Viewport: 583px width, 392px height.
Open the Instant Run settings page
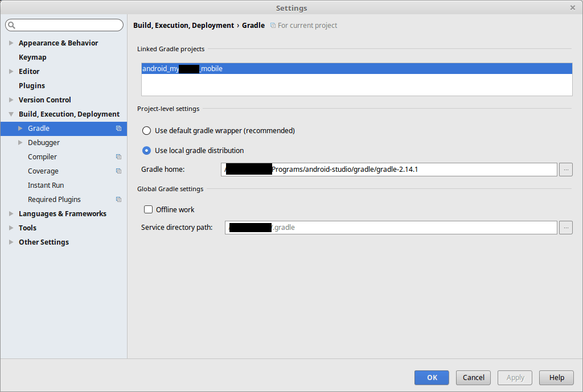coord(46,185)
